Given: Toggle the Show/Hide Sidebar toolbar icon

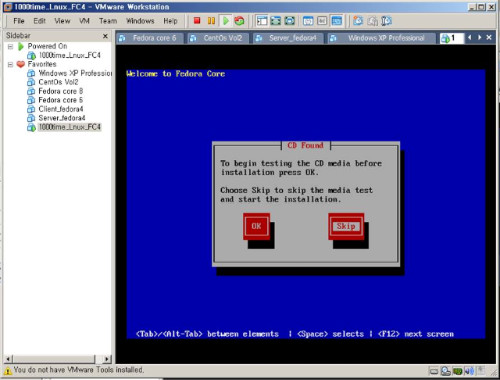Looking at the screenshot, I should click(x=262, y=21).
